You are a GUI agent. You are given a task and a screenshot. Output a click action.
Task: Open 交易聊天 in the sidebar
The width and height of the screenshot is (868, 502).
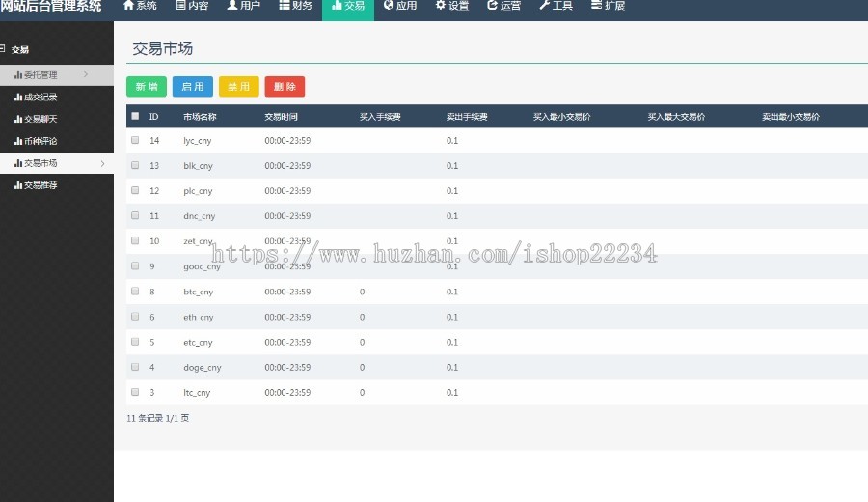coord(41,119)
